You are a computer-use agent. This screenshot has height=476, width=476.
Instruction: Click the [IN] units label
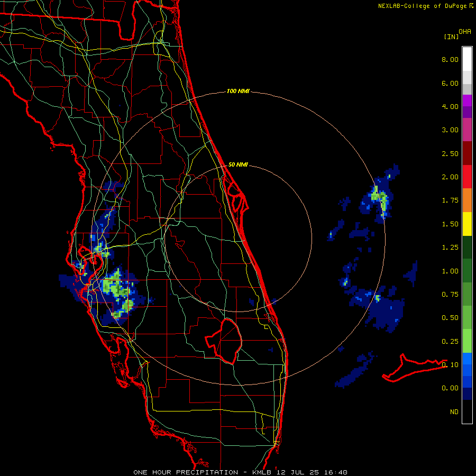451,36
